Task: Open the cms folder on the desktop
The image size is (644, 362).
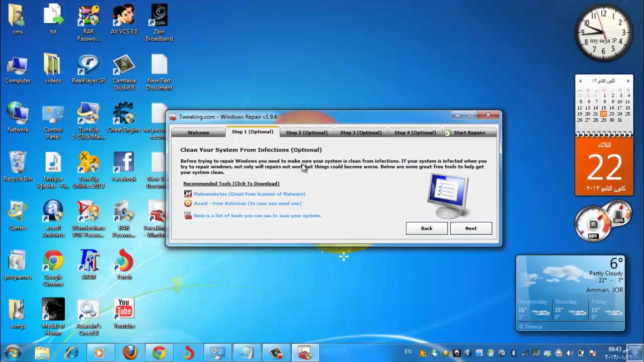Action: tap(18, 20)
